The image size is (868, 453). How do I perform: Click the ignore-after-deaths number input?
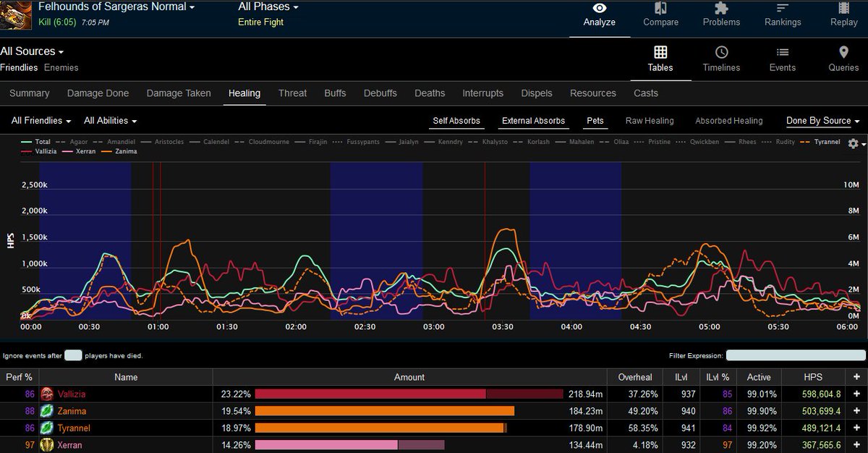click(x=73, y=355)
